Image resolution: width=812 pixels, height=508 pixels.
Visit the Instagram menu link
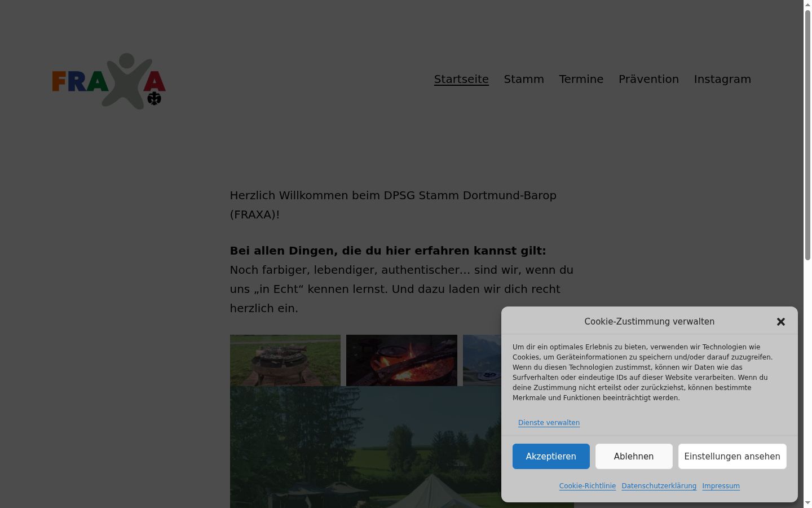pyautogui.click(x=722, y=79)
